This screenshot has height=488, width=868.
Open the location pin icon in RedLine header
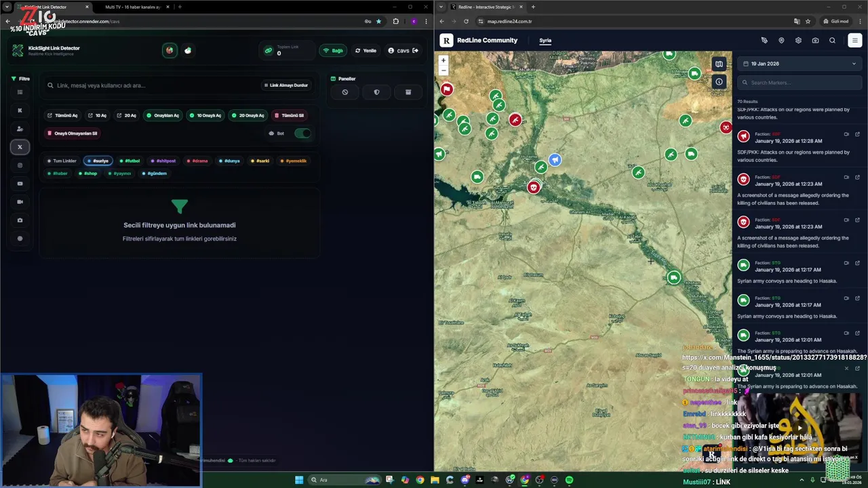coord(781,41)
